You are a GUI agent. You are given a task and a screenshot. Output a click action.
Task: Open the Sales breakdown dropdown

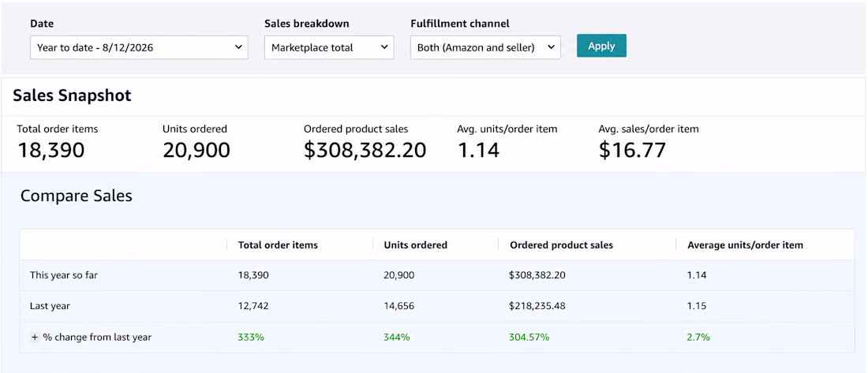tap(329, 47)
